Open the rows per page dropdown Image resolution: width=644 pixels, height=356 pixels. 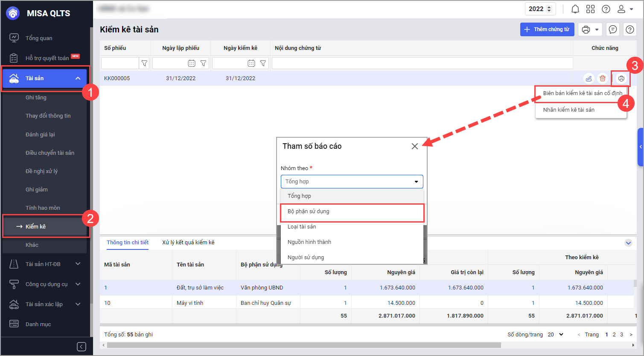[x=556, y=334]
